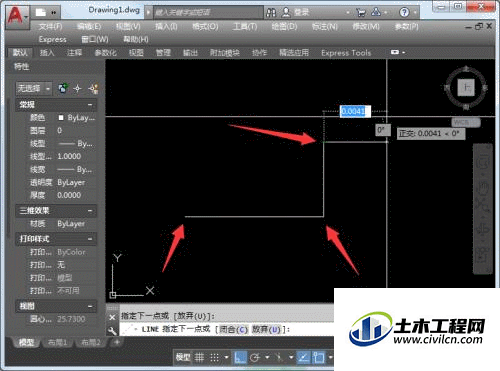500x371 pixels.
Task: Toggle ortho mode in status bar
Action: click(240, 358)
